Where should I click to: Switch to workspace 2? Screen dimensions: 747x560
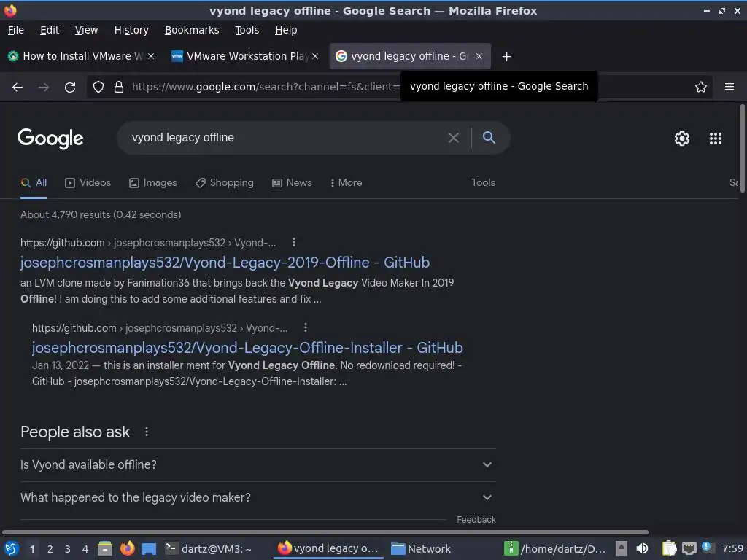click(x=50, y=549)
